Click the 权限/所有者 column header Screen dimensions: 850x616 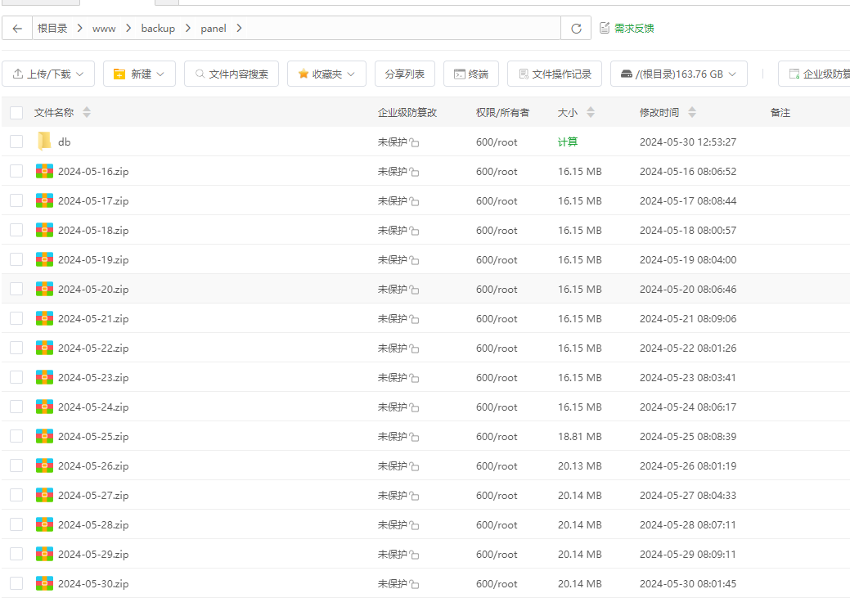(502, 112)
